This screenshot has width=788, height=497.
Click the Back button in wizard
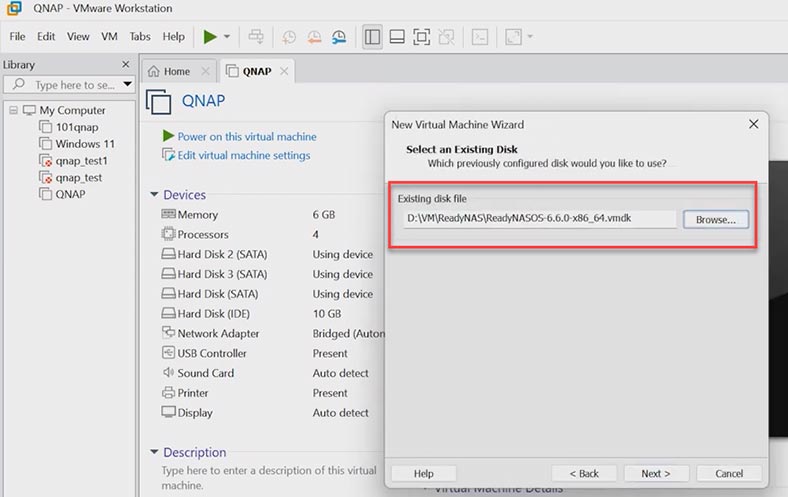click(x=584, y=473)
